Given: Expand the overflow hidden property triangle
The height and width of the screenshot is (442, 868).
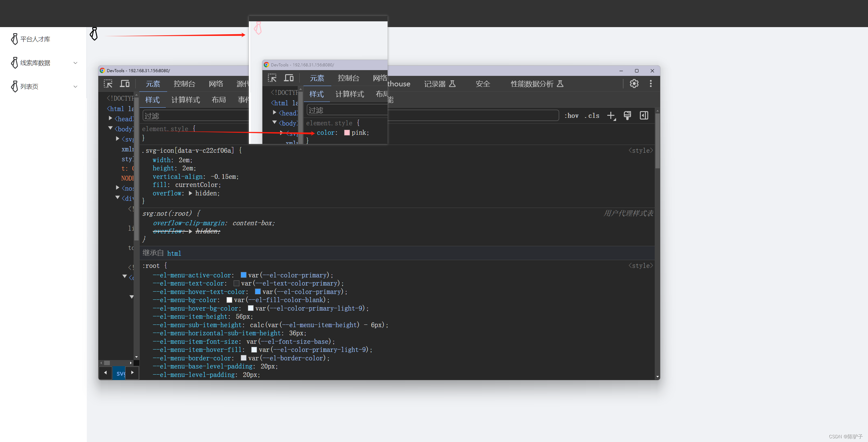Looking at the screenshot, I should [191, 193].
